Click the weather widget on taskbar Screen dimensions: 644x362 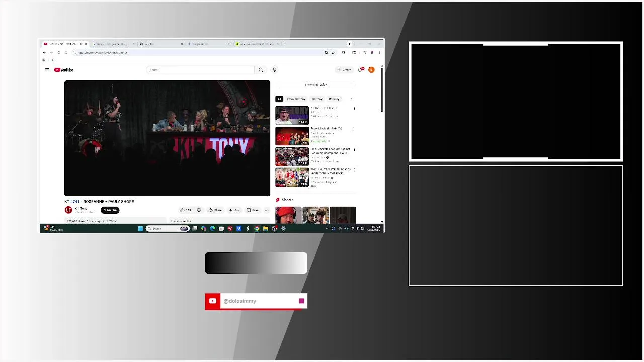53,229
